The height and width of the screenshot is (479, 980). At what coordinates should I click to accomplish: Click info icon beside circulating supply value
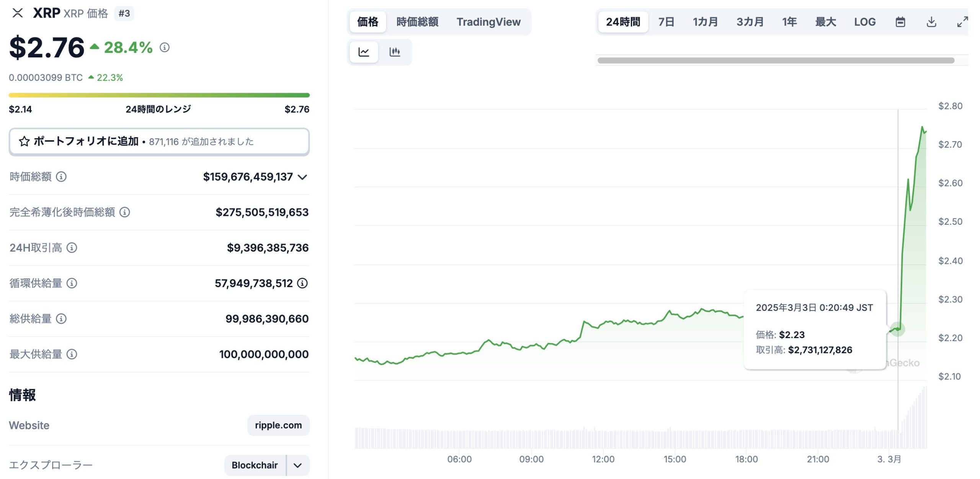(x=302, y=283)
